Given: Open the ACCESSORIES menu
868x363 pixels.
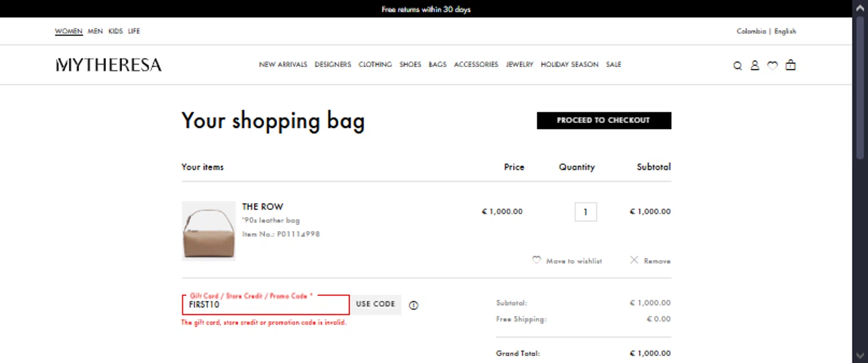Looking at the screenshot, I should pos(476,65).
